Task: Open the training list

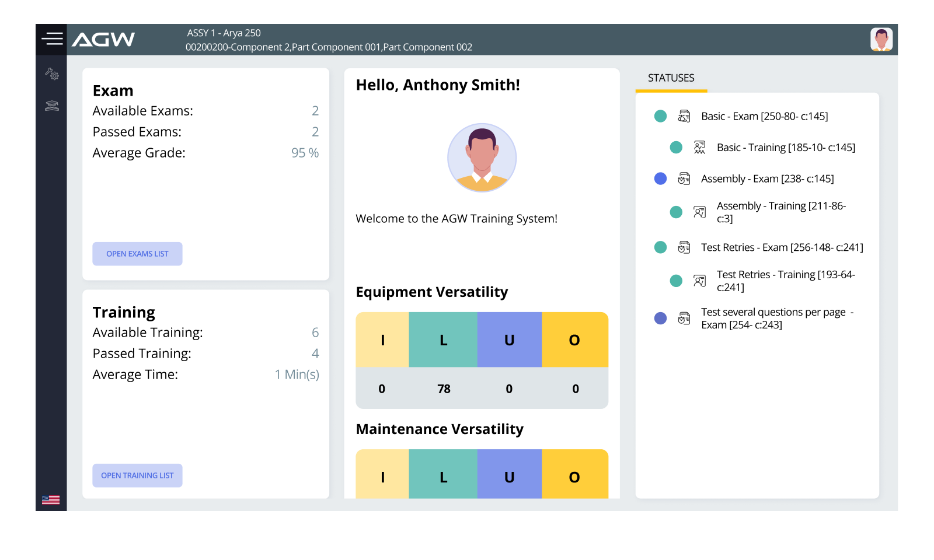Action: [x=137, y=475]
